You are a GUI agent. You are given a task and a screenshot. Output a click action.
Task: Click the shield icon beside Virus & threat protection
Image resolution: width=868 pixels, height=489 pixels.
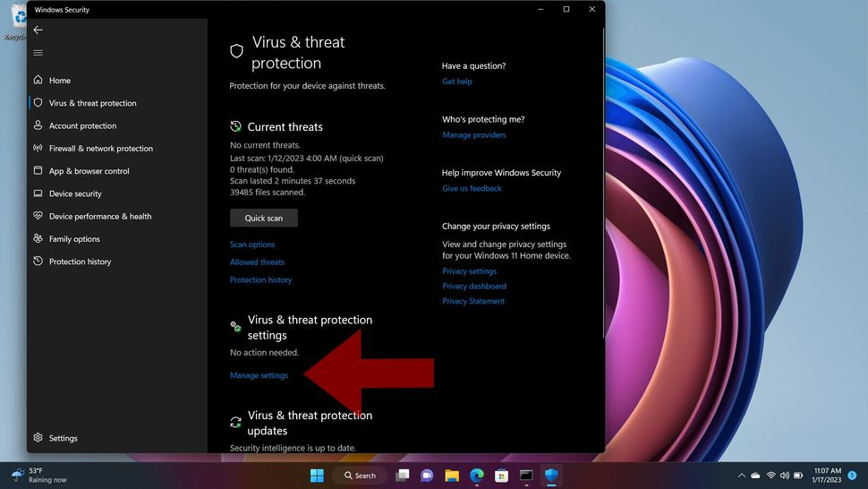click(x=38, y=102)
